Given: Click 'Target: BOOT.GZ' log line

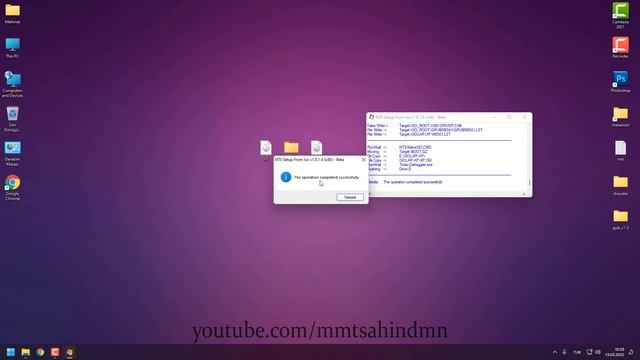Looking at the screenshot, I should pyautogui.click(x=413, y=152).
